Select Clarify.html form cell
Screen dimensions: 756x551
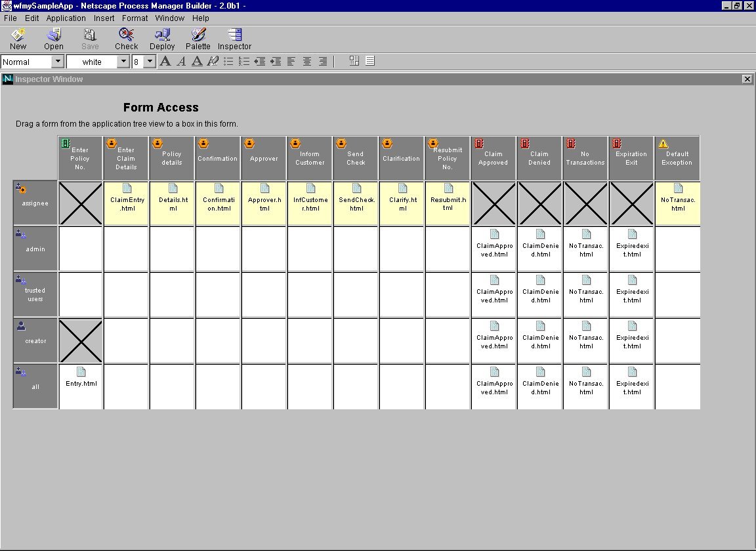pyautogui.click(x=402, y=203)
